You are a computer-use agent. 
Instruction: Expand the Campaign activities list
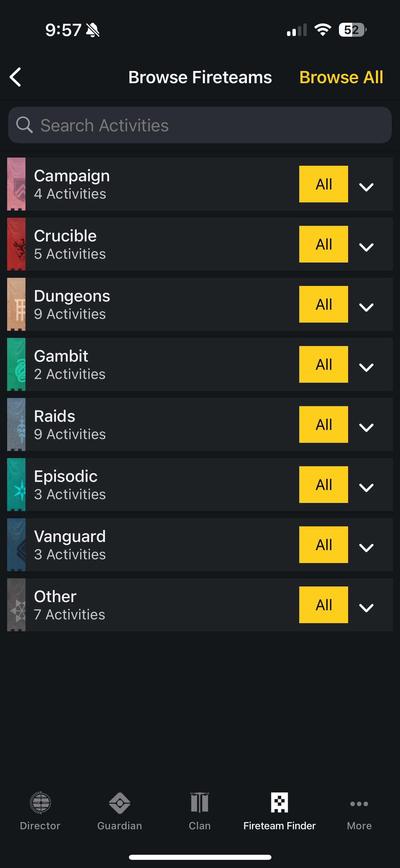(366, 186)
